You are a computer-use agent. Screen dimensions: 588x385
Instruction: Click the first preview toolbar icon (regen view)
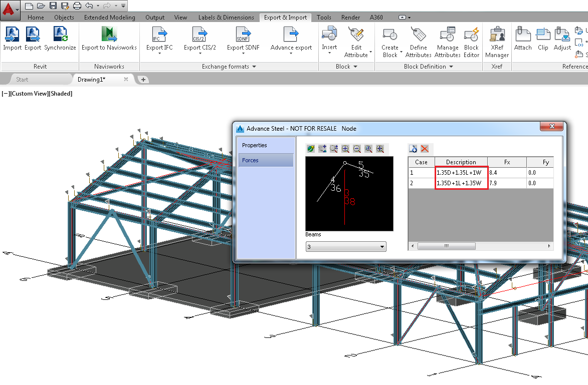coord(310,149)
